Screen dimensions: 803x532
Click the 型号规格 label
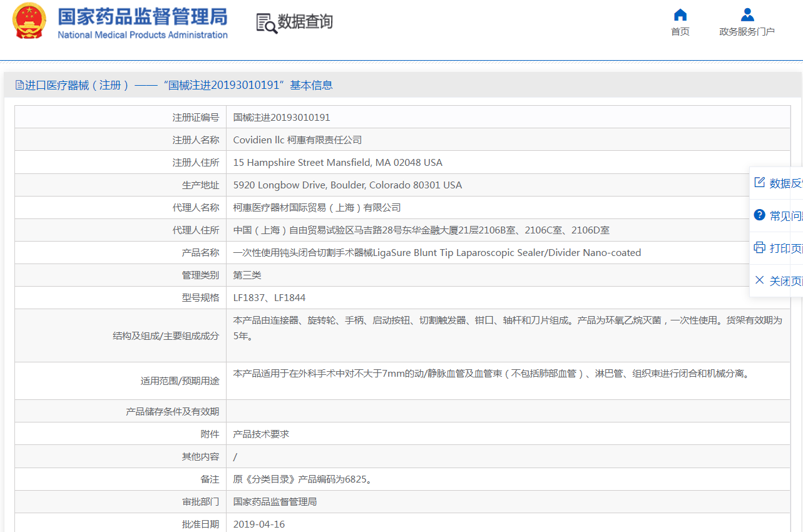pyautogui.click(x=201, y=297)
